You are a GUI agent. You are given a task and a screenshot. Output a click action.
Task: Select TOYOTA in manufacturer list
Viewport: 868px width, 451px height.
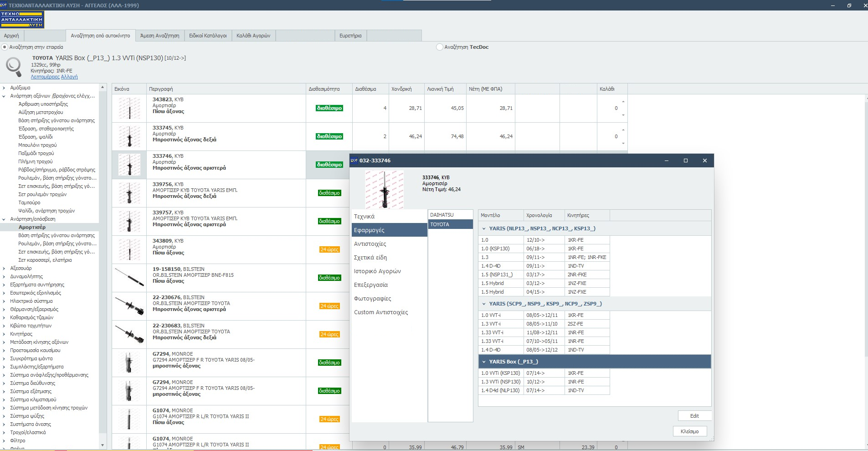(450, 224)
